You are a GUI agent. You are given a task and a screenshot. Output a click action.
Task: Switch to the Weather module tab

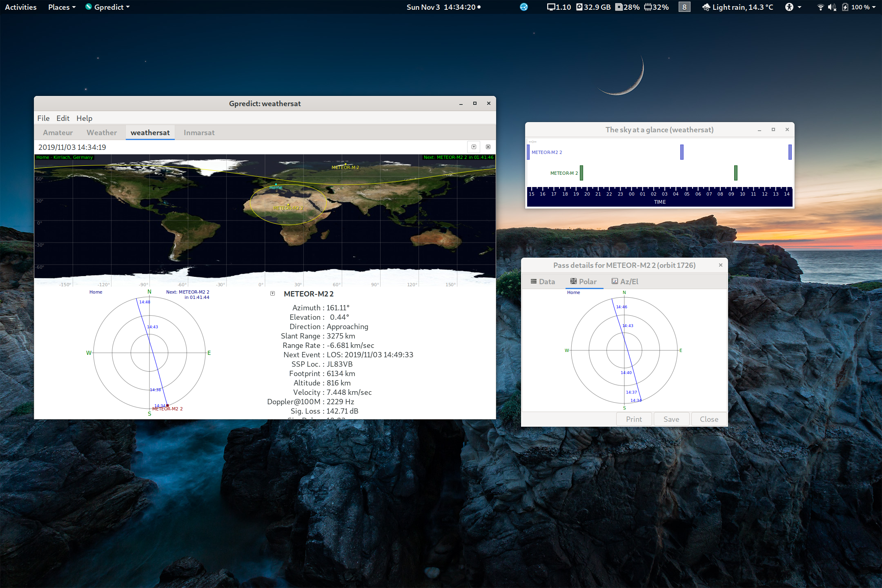[x=102, y=133]
